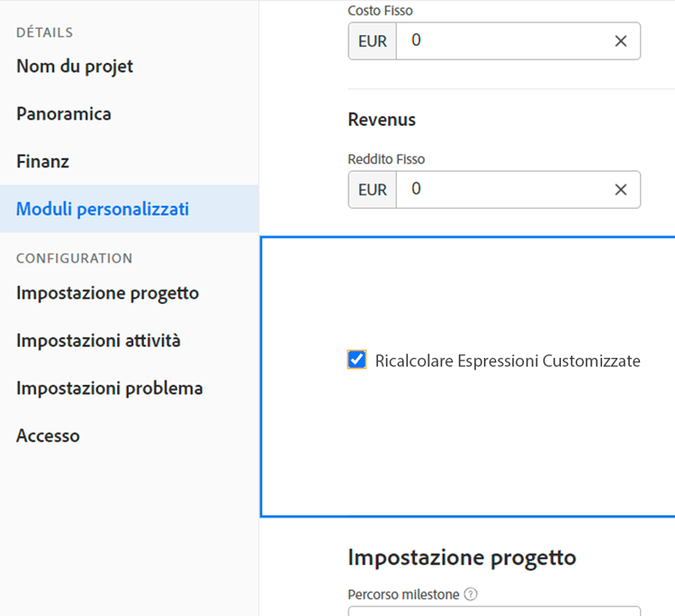This screenshot has width=675, height=616.
Task: Focus the Costo Fisso amount input
Action: pyautogui.click(x=499, y=41)
